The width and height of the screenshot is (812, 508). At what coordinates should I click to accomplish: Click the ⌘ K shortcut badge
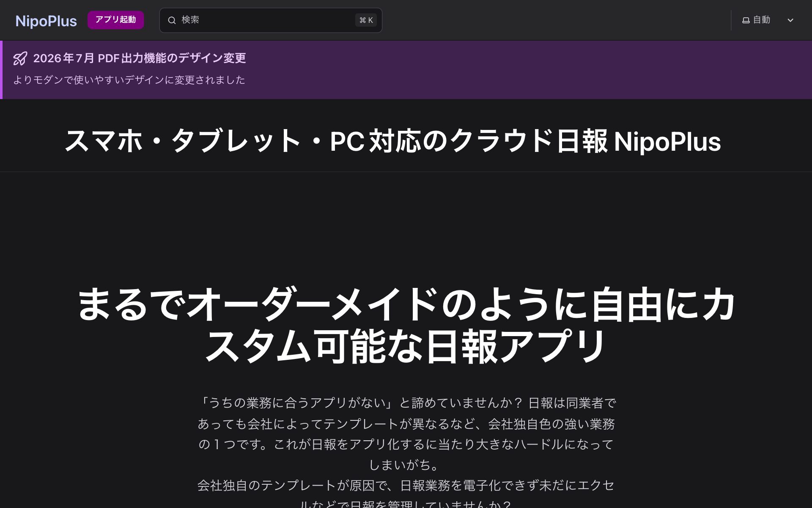(366, 20)
